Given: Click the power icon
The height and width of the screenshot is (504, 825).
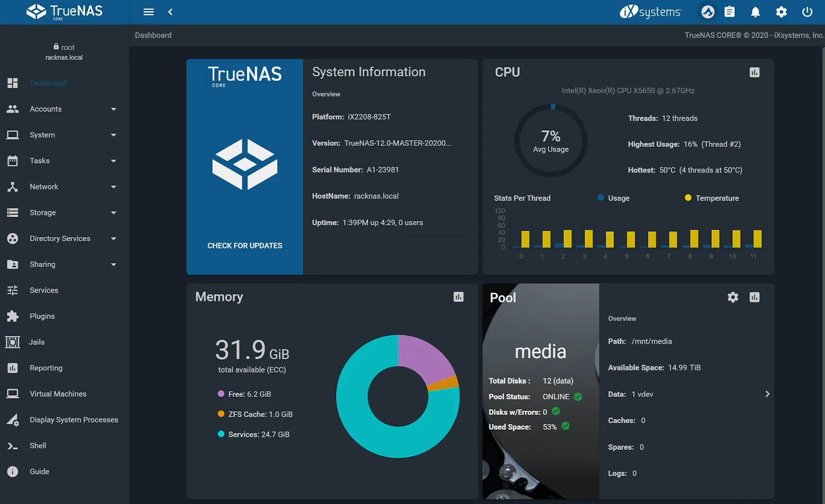Looking at the screenshot, I should (807, 12).
